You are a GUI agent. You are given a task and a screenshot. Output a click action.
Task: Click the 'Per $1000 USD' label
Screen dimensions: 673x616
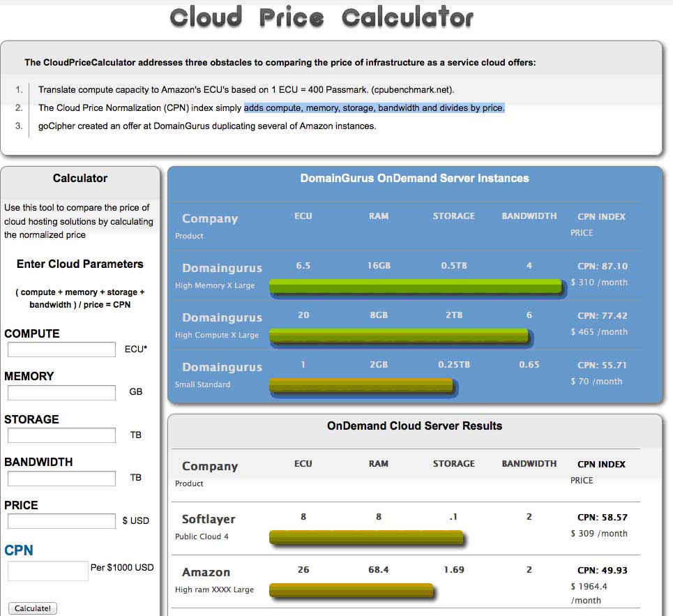pos(122,567)
